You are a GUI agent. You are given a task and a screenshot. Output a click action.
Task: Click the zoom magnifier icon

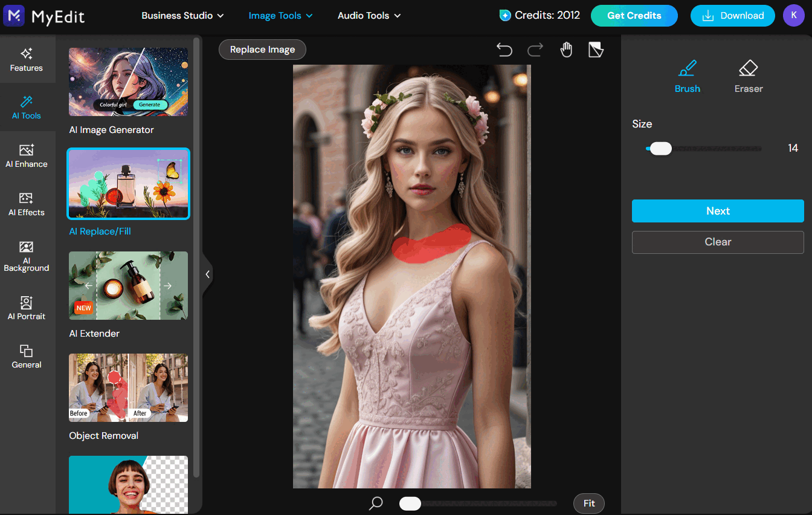pos(376,503)
